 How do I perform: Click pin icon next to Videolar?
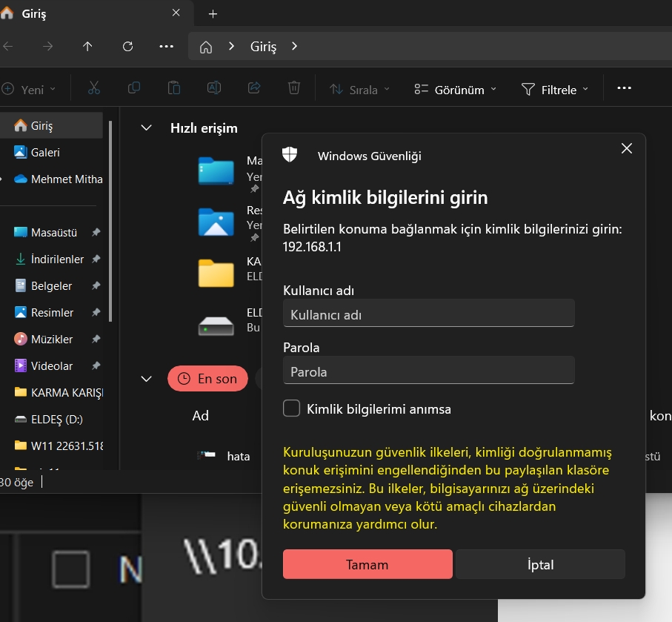pyautogui.click(x=96, y=365)
